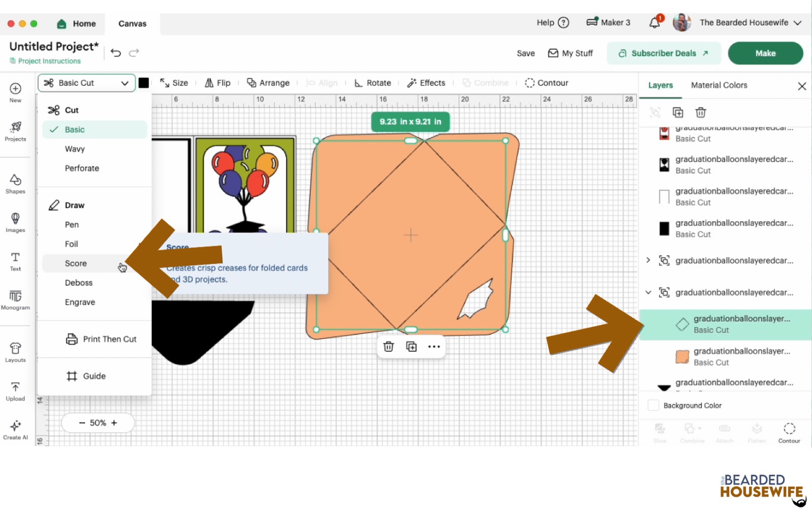This screenshot has height=516, width=812.
Task: Switch to the Material Colors tab
Action: pyautogui.click(x=719, y=85)
